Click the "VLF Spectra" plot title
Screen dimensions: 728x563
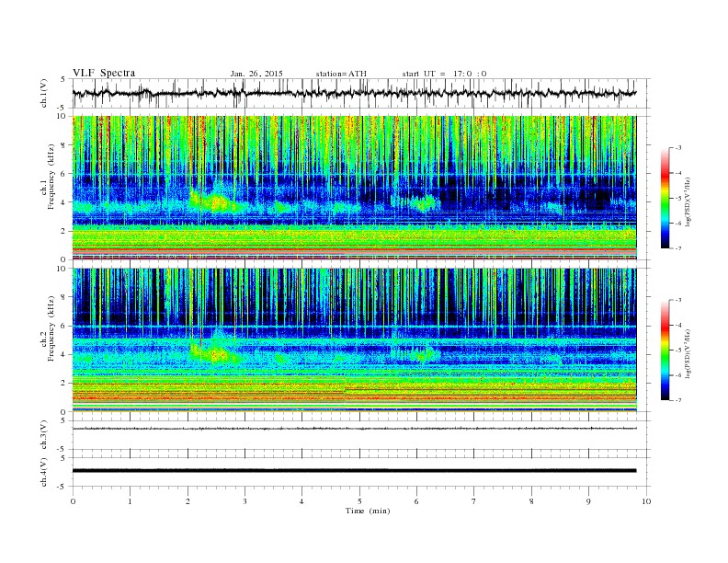[104, 73]
